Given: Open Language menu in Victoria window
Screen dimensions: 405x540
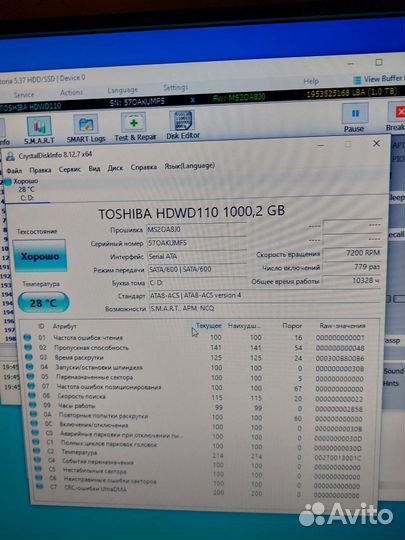Looking at the screenshot, I should [x=122, y=90].
